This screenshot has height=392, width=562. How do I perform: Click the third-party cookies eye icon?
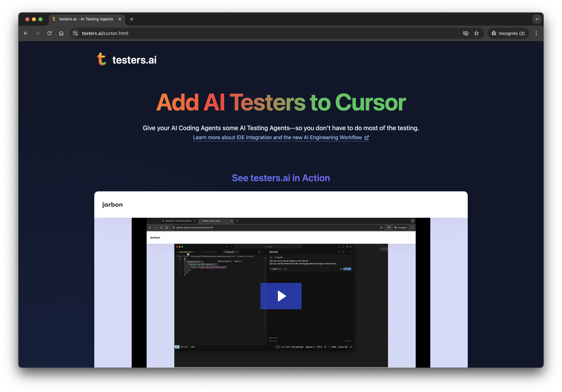coord(466,33)
